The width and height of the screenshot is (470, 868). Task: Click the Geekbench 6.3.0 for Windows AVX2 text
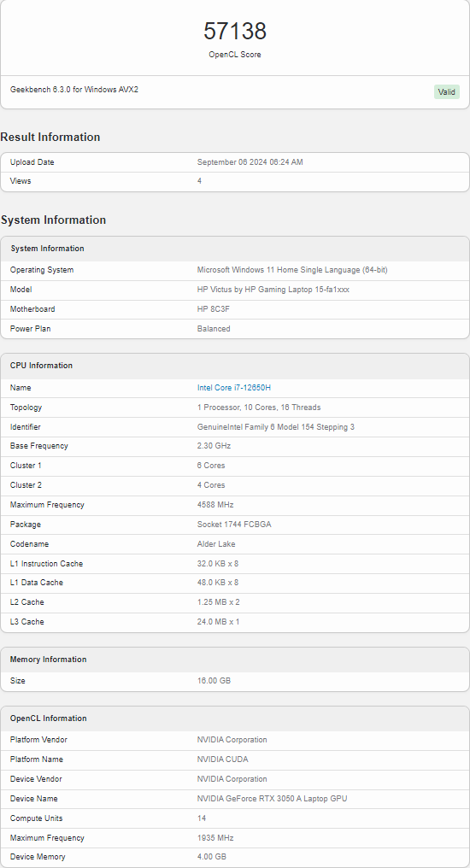[74, 89]
